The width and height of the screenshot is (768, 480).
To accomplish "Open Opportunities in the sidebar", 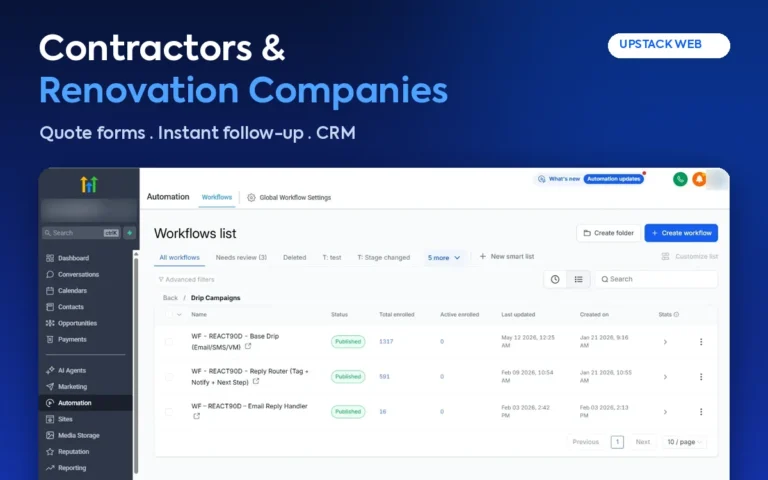I will click(x=72, y=323).
